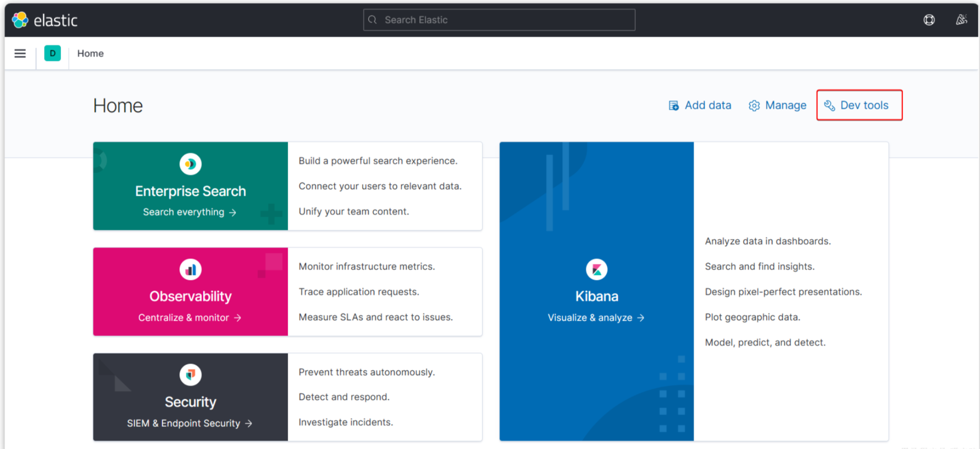This screenshot has height=449, width=980.
Task: Click 'Monitor infrastructure metrics.' text
Action: (367, 266)
